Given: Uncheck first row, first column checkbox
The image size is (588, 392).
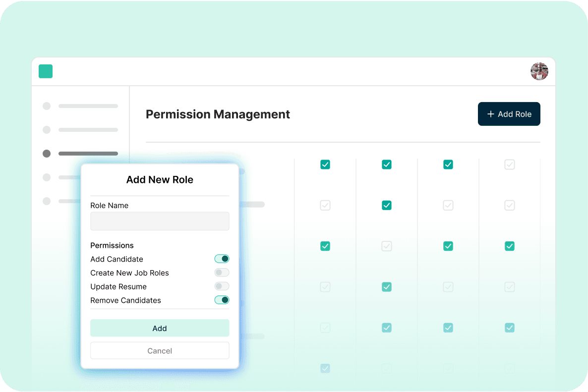Looking at the screenshot, I should [x=325, y=165].
